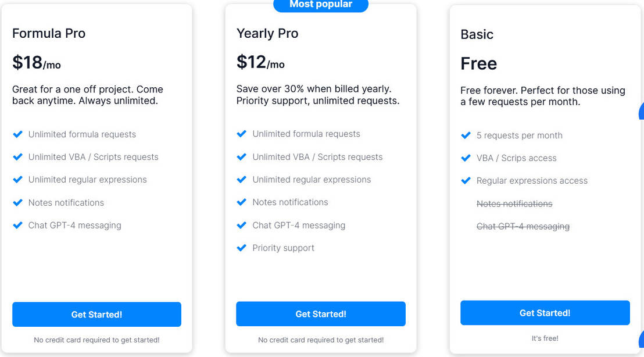644x357 pixels.
Task: Click the checkmark next to VBA / Scrips access
Action: (466, 158)
